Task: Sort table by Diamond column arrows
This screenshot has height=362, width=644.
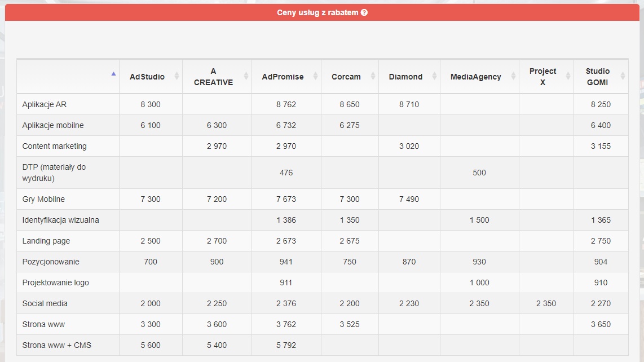Action: [435, 76]
